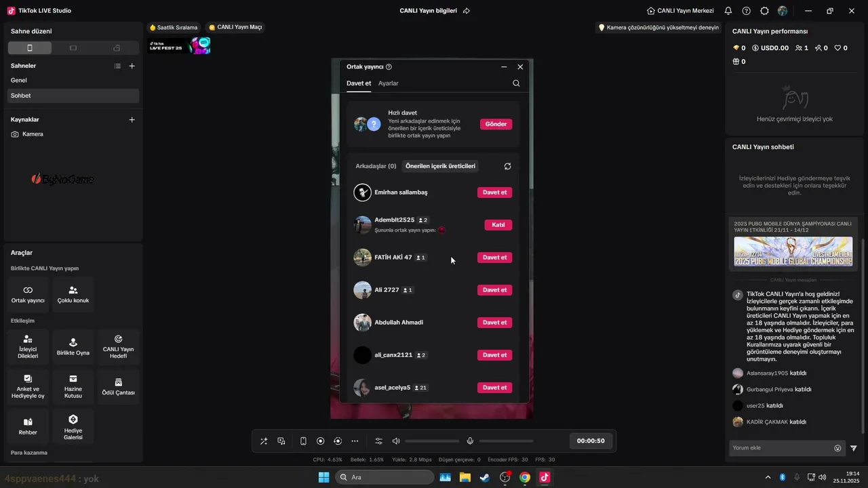868x488 pixels.
Task: Invite FATİH AKİ 47
Action: (494, 258)
